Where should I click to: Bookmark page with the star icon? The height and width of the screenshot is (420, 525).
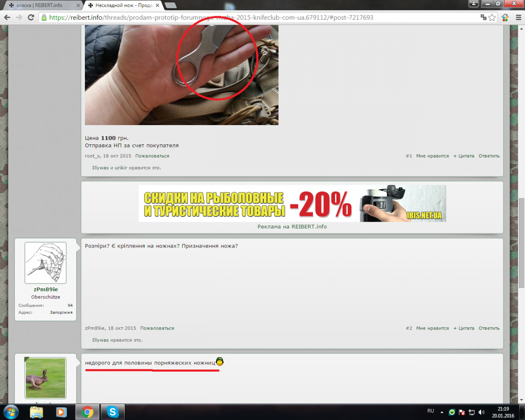[x=492, y=17]
